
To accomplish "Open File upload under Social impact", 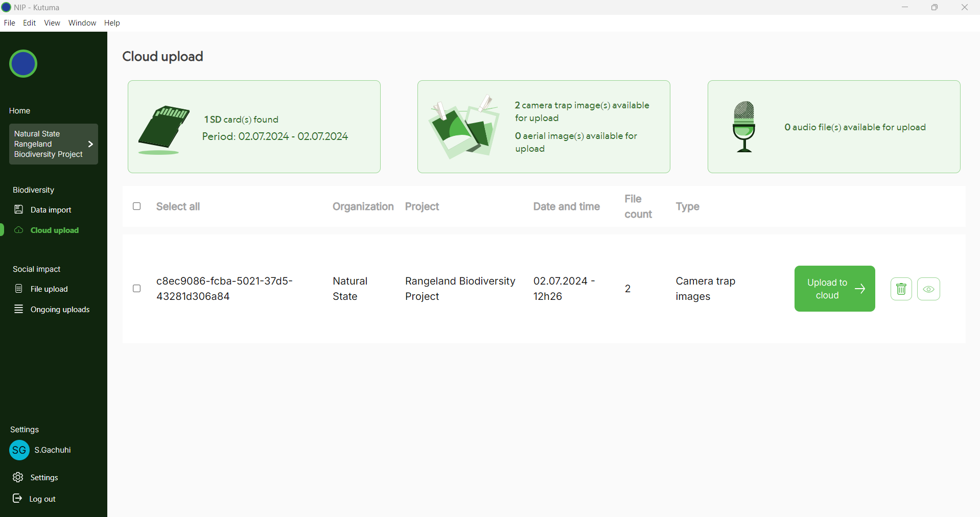I will [49, 289].
